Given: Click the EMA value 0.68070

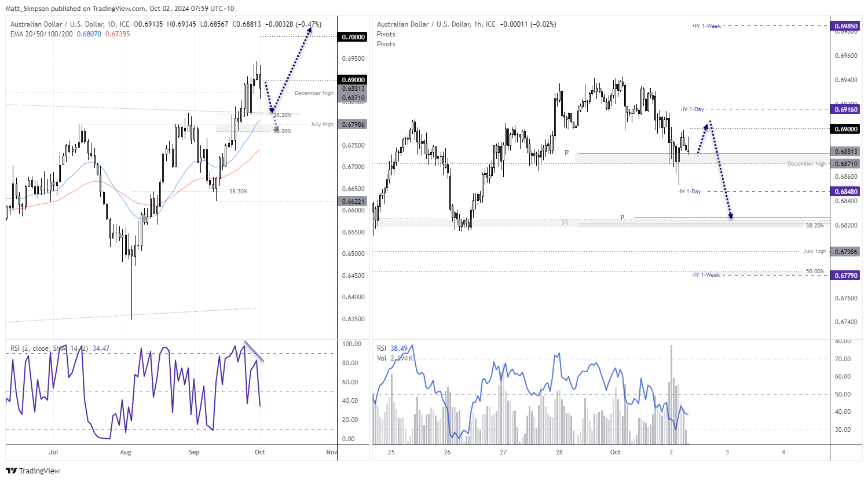Looking at the screenshot, I should pos(89,34).
